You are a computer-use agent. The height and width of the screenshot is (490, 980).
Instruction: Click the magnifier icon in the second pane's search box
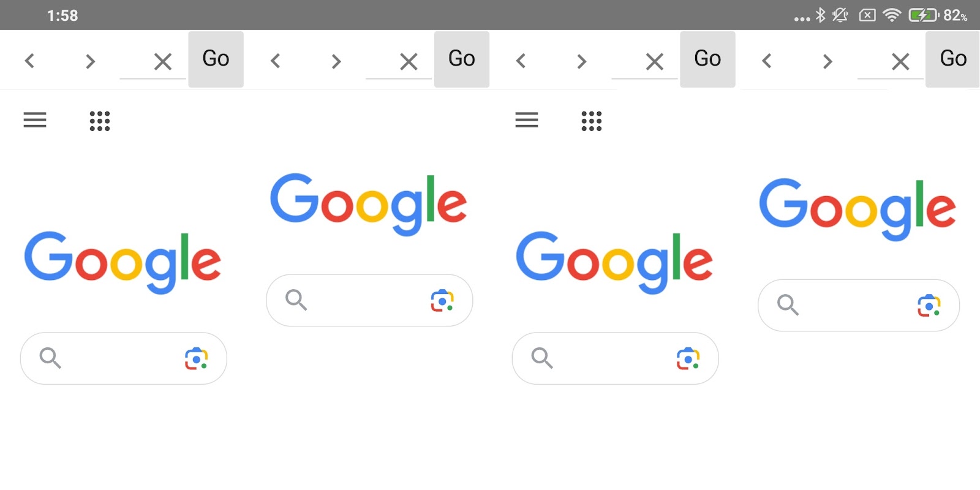coord(296,300)
